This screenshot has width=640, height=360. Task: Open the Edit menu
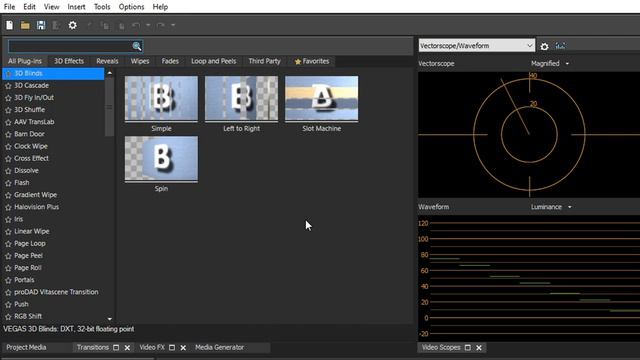coord(29,7)
